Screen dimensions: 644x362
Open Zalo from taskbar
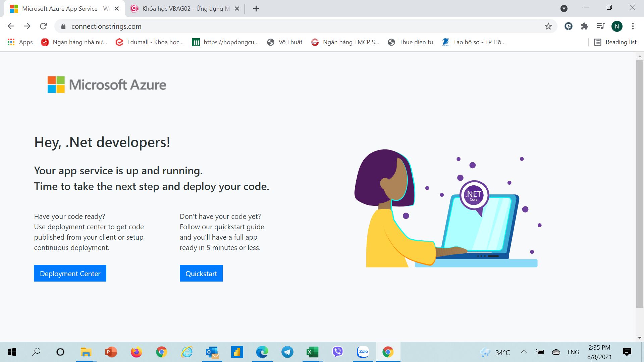[x=363, y=352]
